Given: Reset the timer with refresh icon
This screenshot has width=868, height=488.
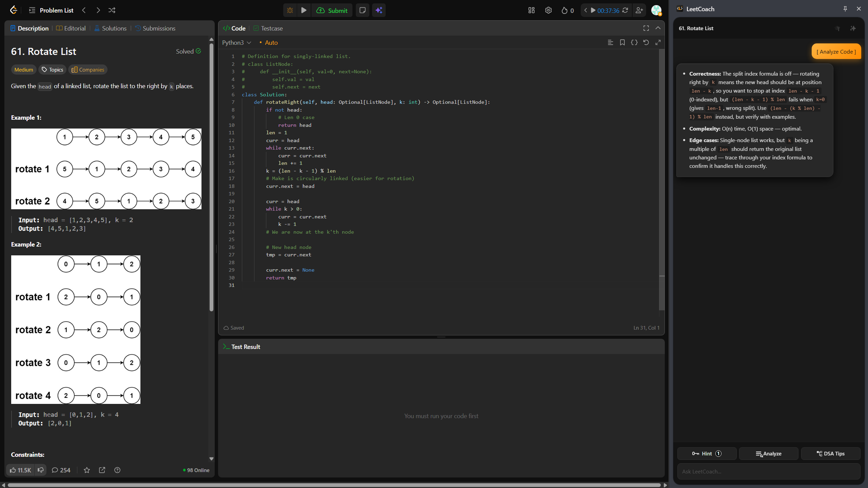Looking at the screenshot, I should click(x=625, y=10).
